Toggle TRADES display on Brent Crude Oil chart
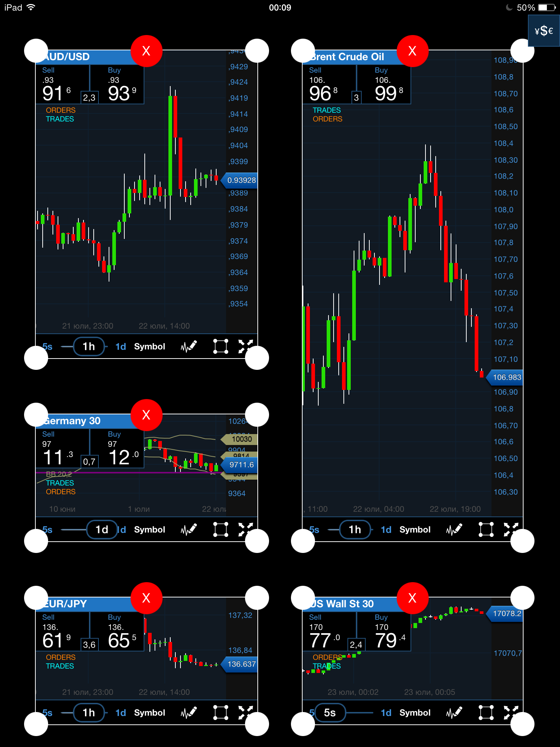This screenshot has width=560, height=747. tap(326, 110)
